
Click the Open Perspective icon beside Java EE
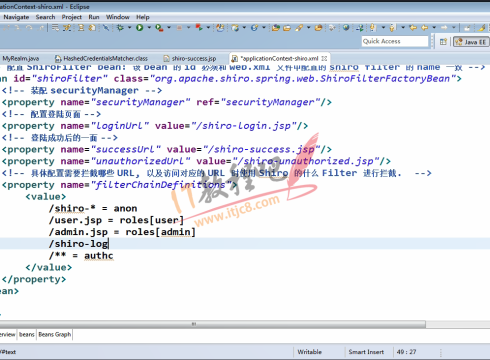443,42
